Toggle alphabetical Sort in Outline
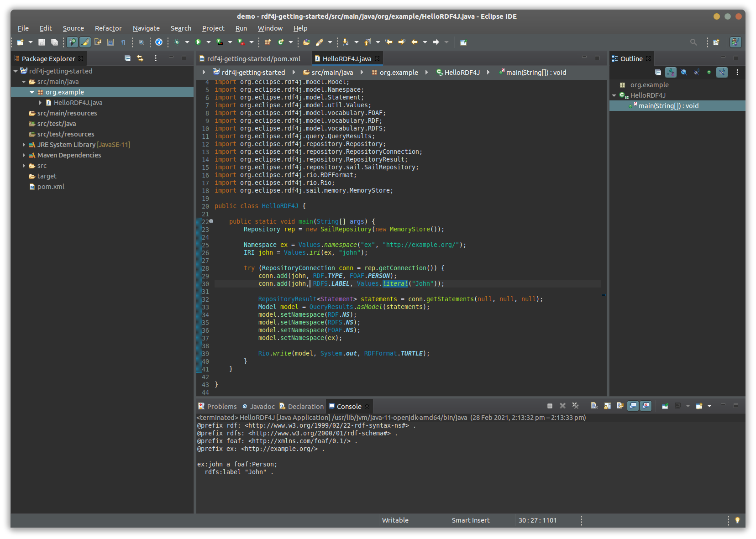Image resolution: width=756 pixels, height=539 pixels. (671, 72)
